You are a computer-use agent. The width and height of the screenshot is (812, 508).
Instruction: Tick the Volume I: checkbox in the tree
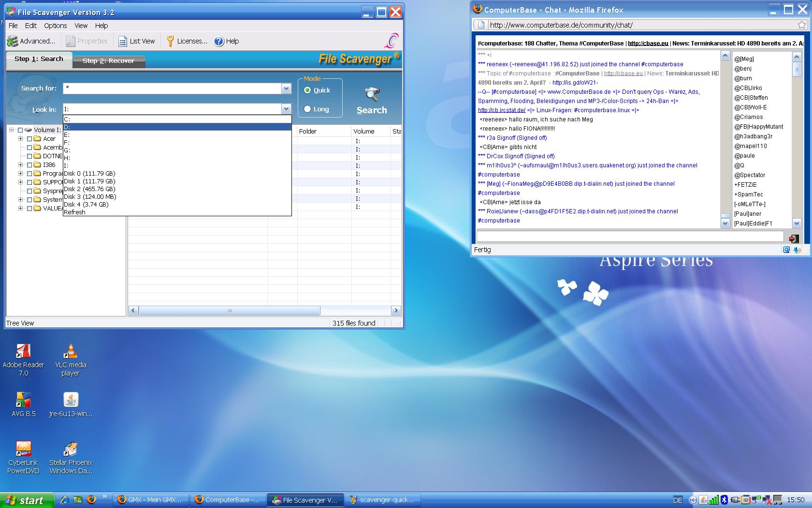point(20,130)
